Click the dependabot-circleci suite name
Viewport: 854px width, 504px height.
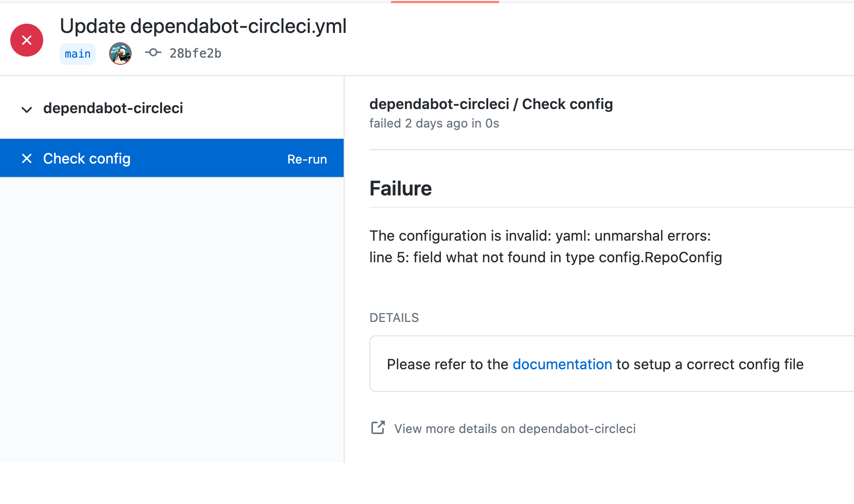click(113, 108)
